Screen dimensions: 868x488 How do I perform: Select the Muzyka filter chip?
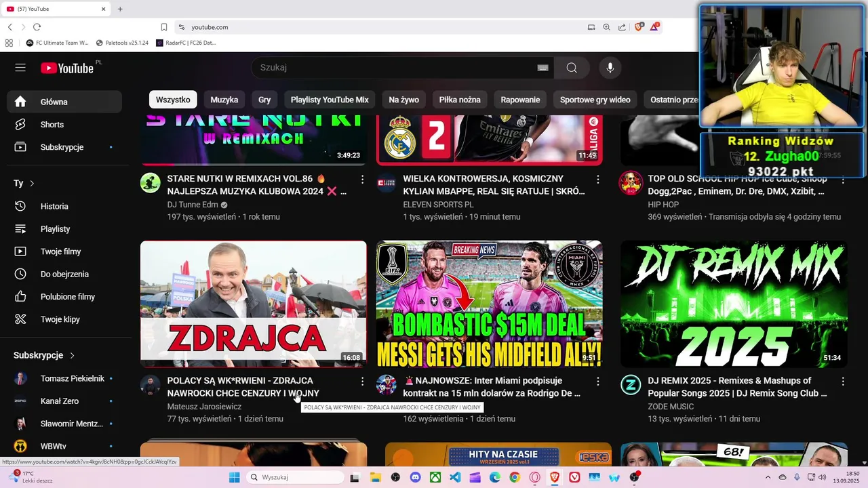click(224, 100)
